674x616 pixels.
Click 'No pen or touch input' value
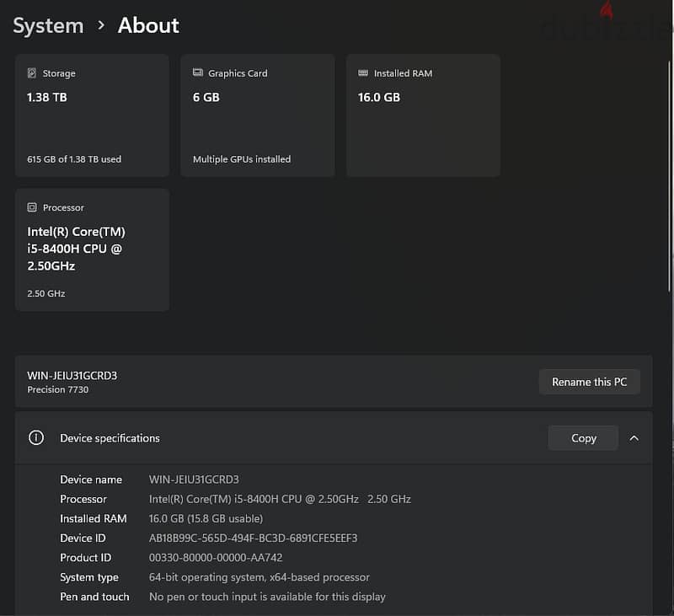coord(267,597)
